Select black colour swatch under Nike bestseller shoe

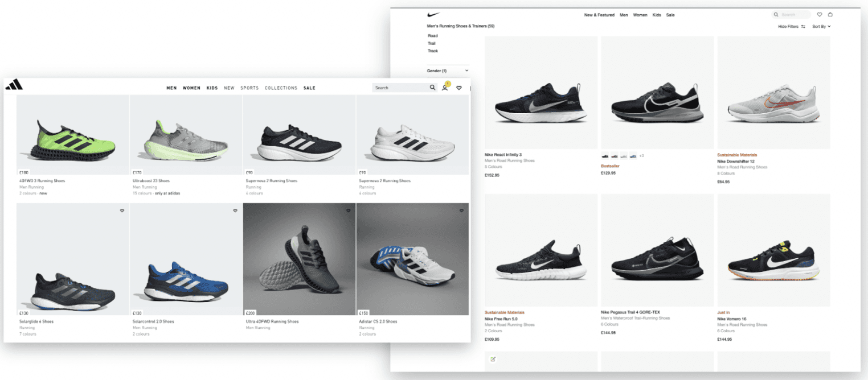point(605,156)
